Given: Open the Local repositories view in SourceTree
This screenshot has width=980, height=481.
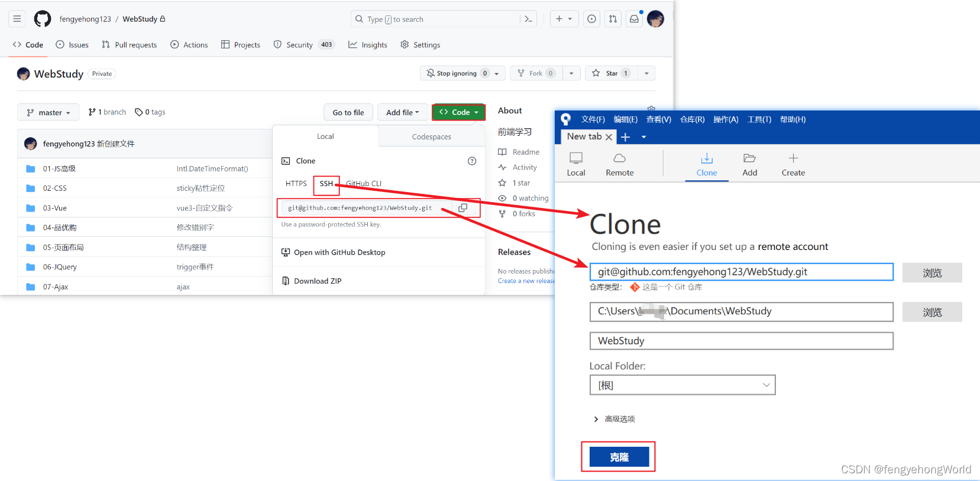Looking at the screenshot, I should pos(576,164).
